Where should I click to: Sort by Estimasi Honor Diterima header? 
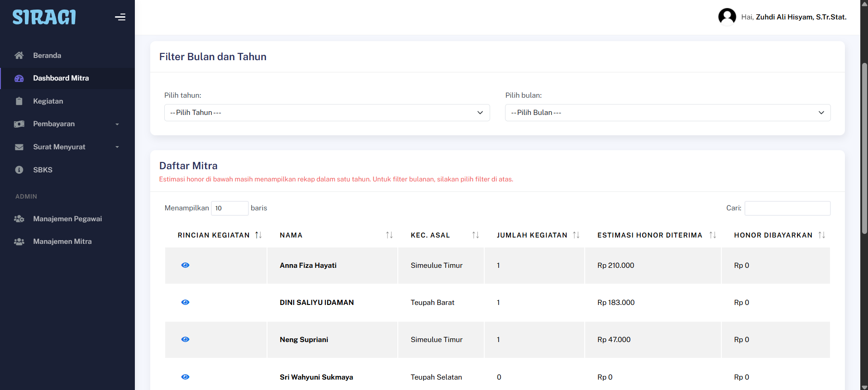[x=649, y=235]
